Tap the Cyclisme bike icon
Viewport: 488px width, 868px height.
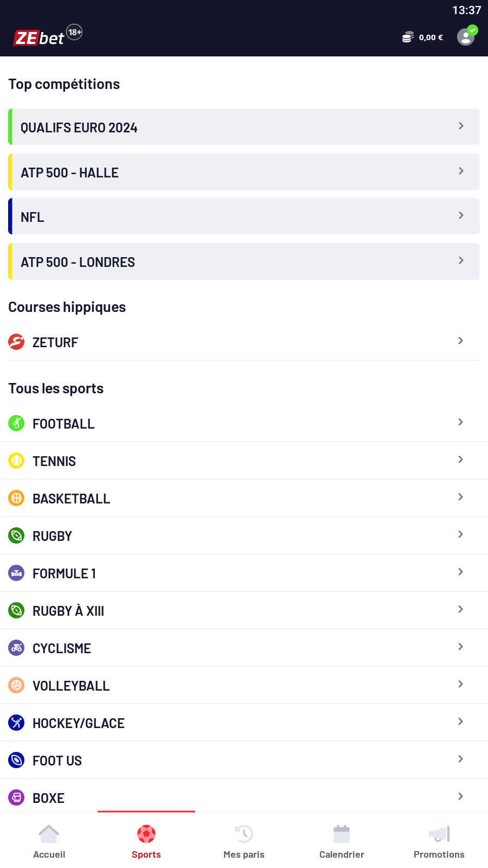tap(17, 648)
